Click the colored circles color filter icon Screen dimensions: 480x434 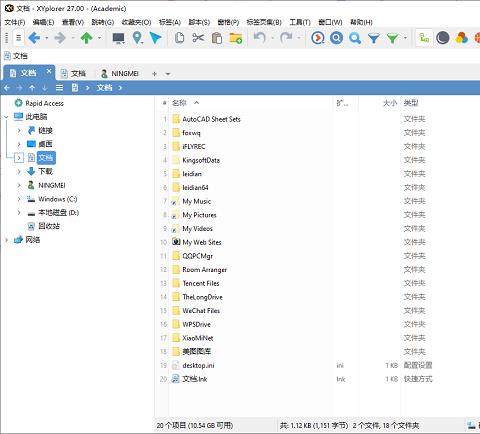462,38
